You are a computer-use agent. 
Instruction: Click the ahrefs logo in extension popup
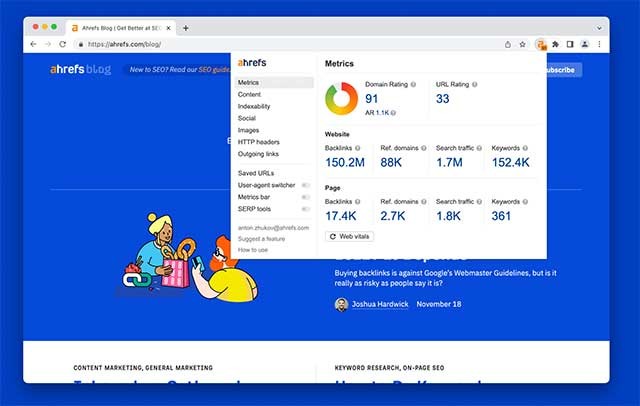tap(252, 62)
